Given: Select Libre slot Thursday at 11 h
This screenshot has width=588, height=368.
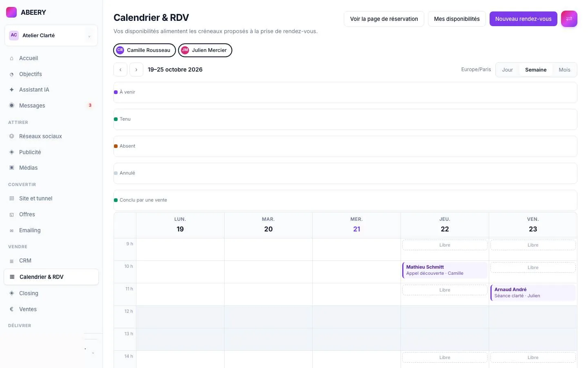Looking at the screenshot, I should pyautogui.click(x=445, y=290).
